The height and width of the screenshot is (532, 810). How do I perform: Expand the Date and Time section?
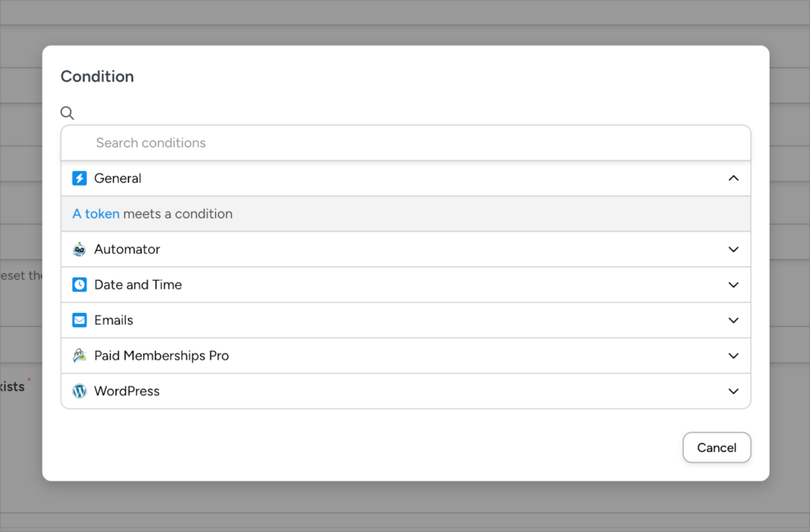[732, 285]
